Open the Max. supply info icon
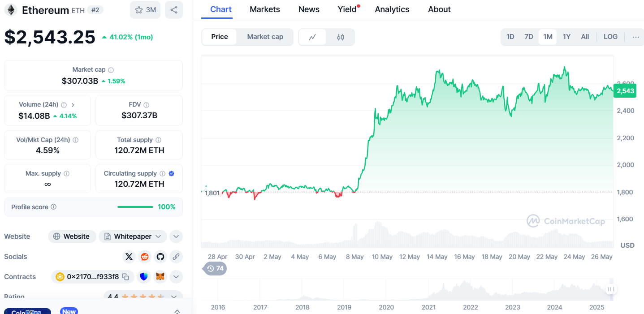 click(66, 174)
